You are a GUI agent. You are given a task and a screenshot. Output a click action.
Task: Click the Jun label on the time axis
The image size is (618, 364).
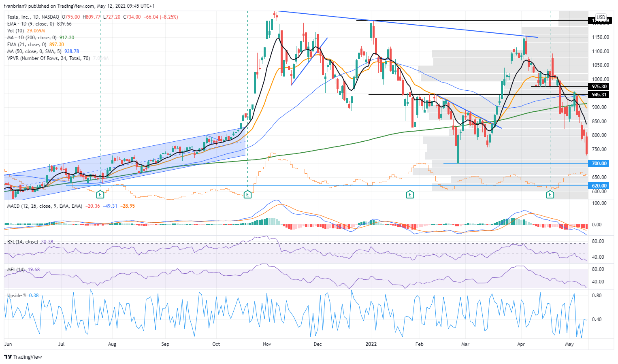pyautogui.click(x=8, y=344)
